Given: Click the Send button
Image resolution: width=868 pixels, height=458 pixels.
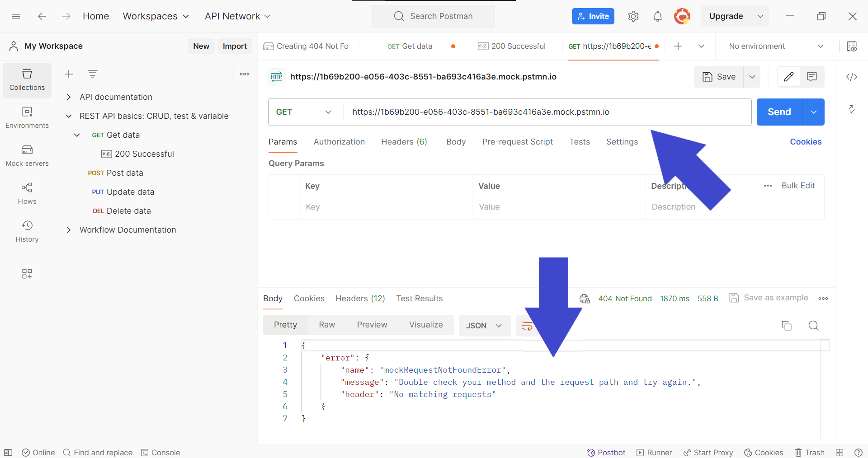Looking at the screenshot, I should coord(779,112).
